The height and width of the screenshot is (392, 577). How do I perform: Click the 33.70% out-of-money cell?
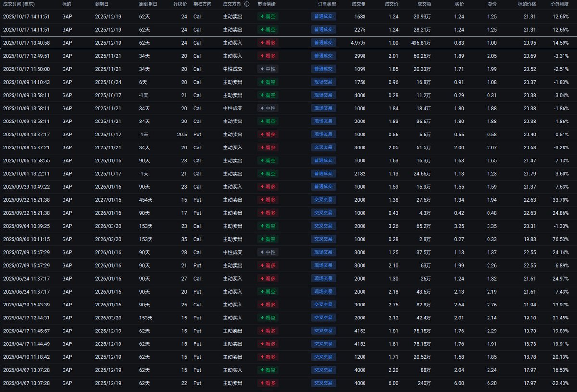coord(561,200)
